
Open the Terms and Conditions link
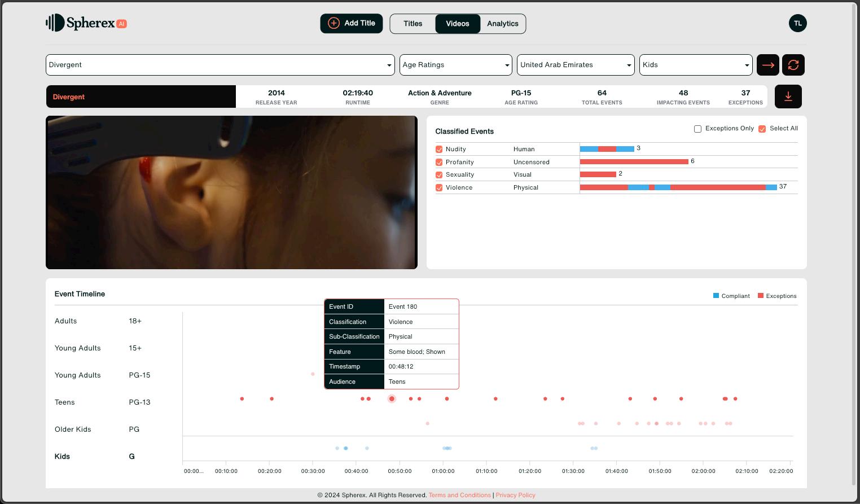tap(460, 496)
